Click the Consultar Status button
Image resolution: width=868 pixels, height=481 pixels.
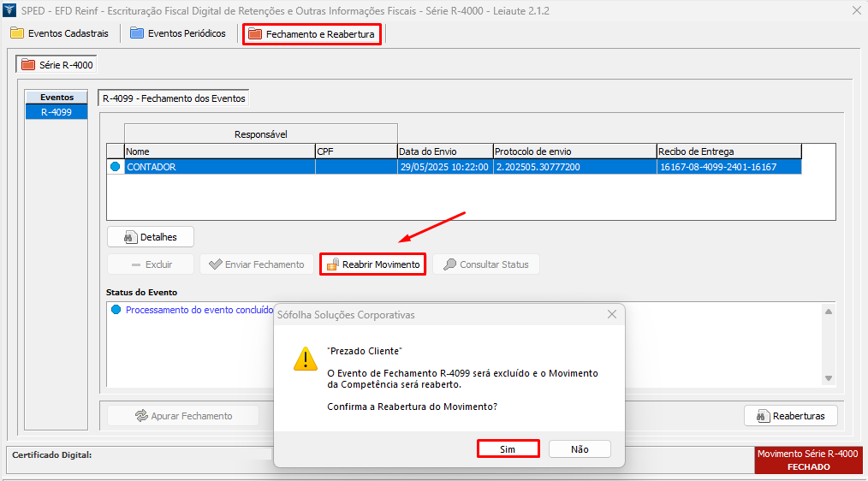(485, 264)
